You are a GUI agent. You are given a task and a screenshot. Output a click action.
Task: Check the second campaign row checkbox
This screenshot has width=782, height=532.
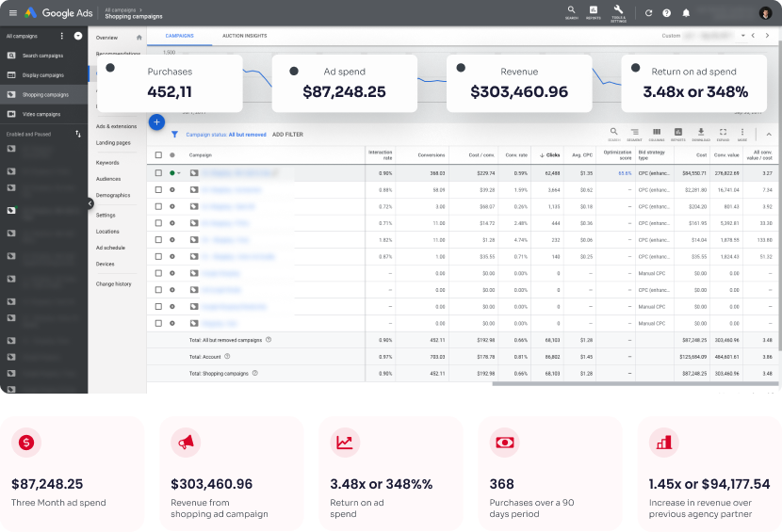[x=158, y=190]
